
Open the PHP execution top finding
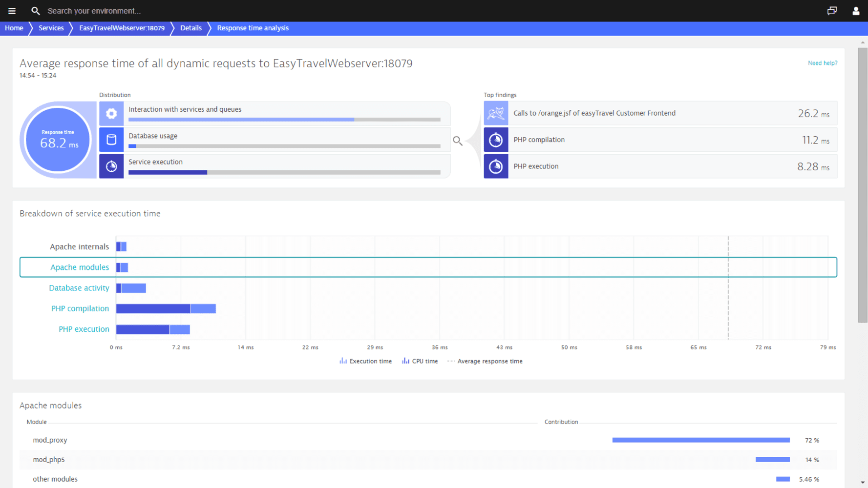660,166
